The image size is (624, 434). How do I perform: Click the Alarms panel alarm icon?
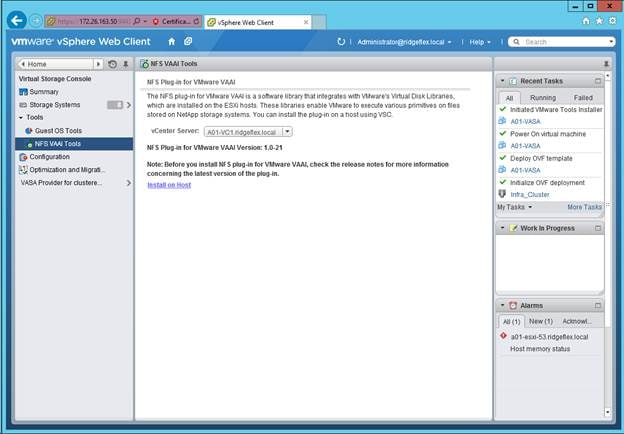[x=513, y=306]
